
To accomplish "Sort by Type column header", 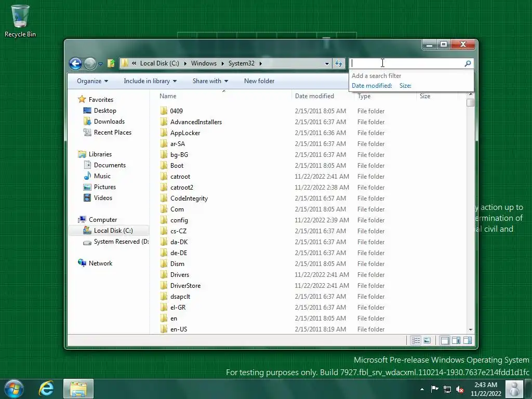I will pyautogui.click(x=385, y=96).
